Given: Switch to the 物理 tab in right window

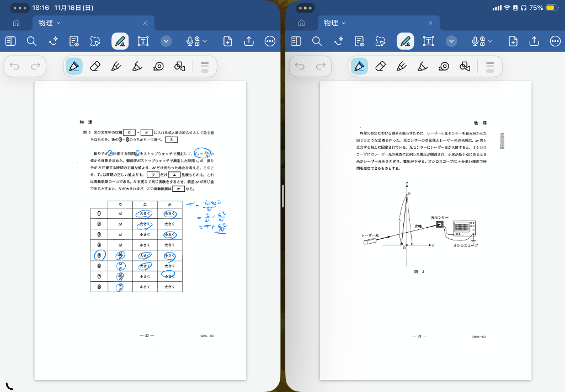Looking at the screenshot, I should [x=334, y=23].
